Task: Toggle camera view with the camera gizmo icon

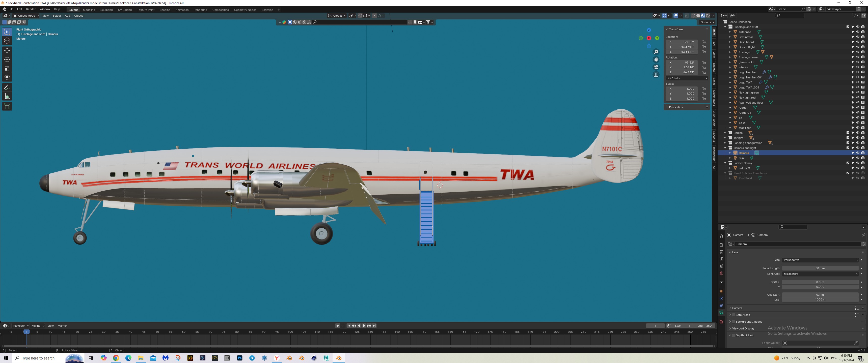Action: [656, 67]
